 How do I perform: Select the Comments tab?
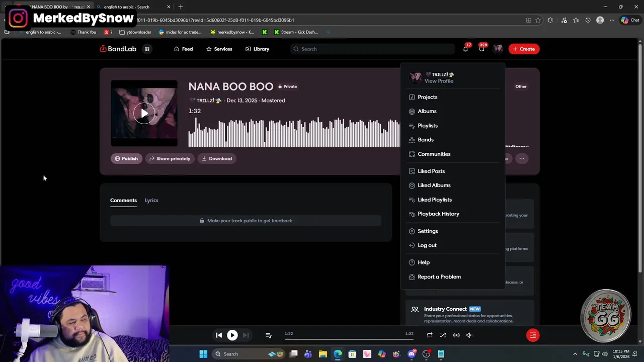pyautogui.click(x=123, y=200)
